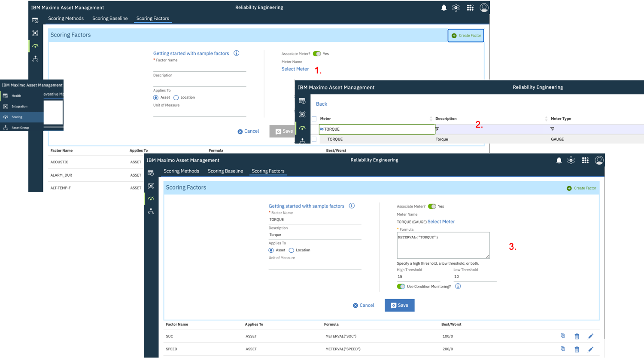This screenshot has width=644, height=358.
Task: Open settings gear in TORQUE factor window
Action: click(x=571, y=160)
